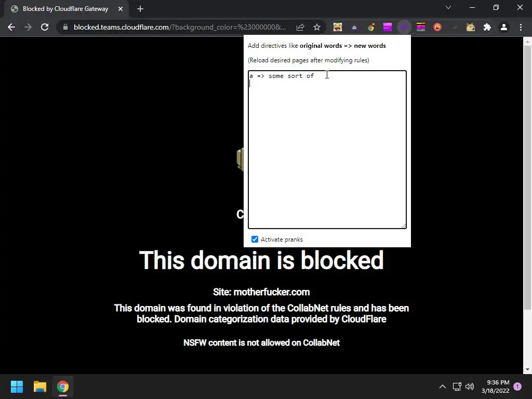The height and width of the screenshot is (399, 532).
Task: Click 'NSFW content is not allowed on CollabNet'
Action: coord(261,343)
